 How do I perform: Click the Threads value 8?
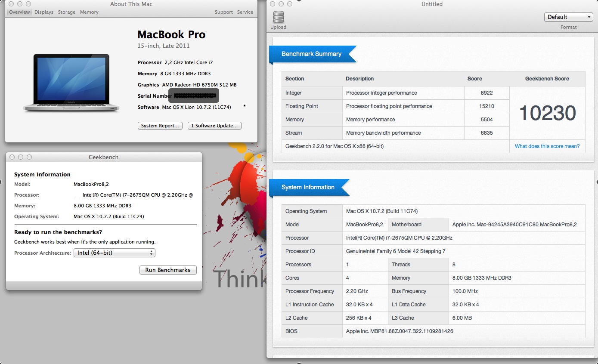(454, 265)
